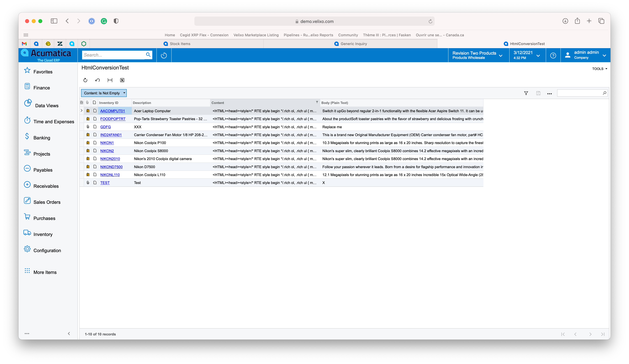Open the TOOLS dropdown menu
Viewport: 629px width, 364px height.
(600, 69)
